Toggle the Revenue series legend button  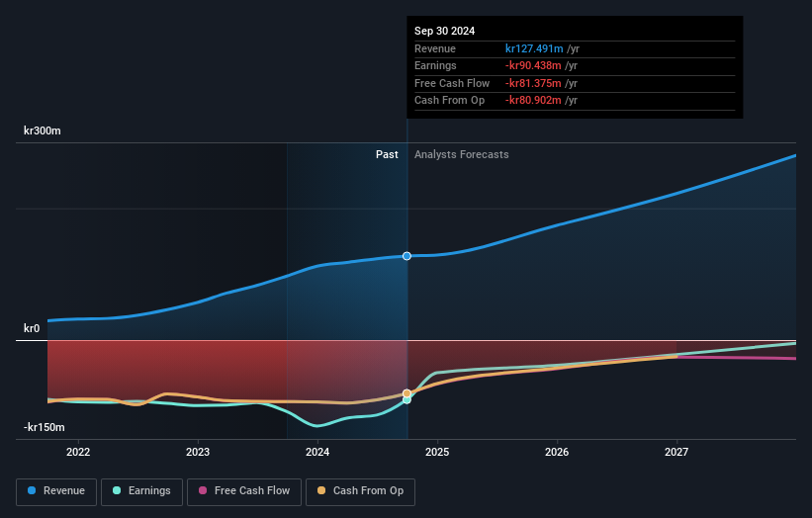click(x=56, y=491)
